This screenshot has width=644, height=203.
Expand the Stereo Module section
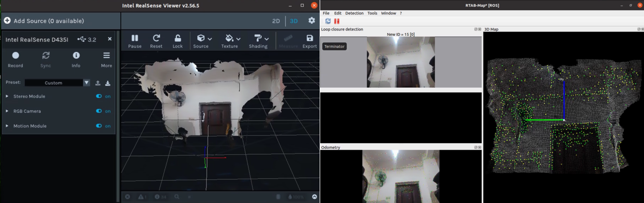coord(7,96)
